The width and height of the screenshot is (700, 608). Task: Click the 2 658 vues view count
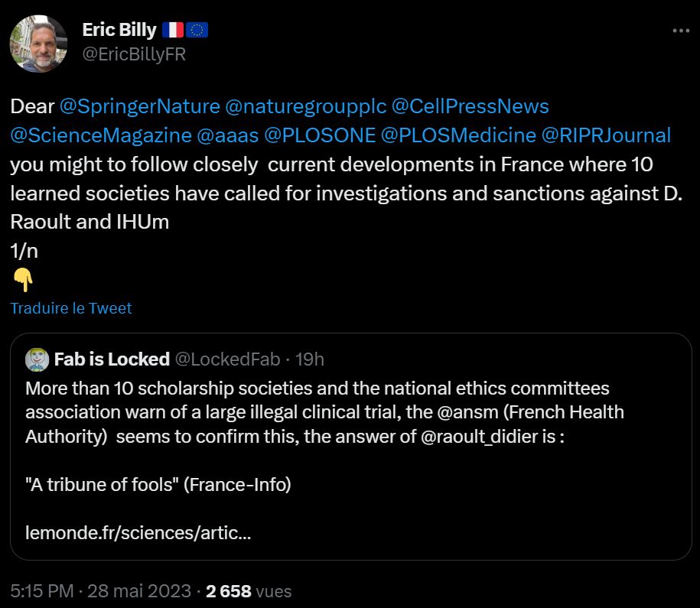[249, 591]
